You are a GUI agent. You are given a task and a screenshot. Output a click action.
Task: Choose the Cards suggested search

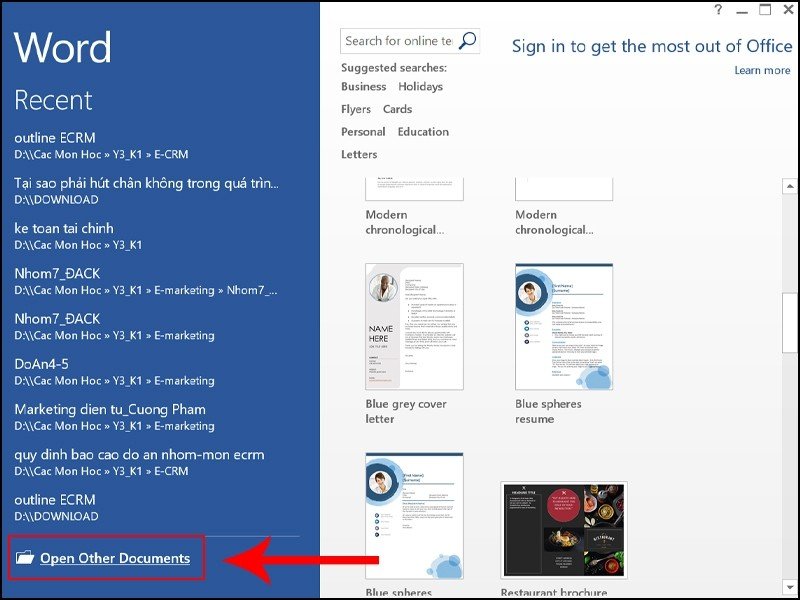(x=397, y=109)
